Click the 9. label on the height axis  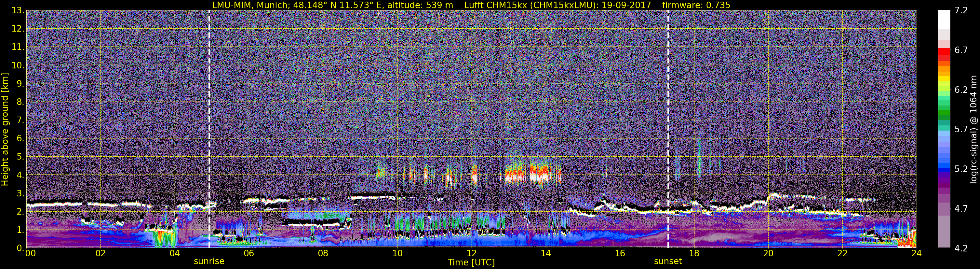(20, 83)
